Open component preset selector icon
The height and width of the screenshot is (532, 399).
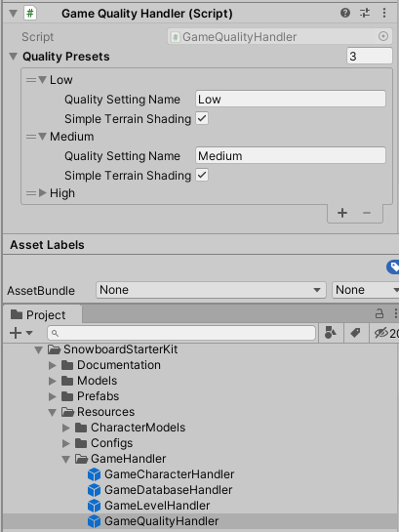(365, 14)
